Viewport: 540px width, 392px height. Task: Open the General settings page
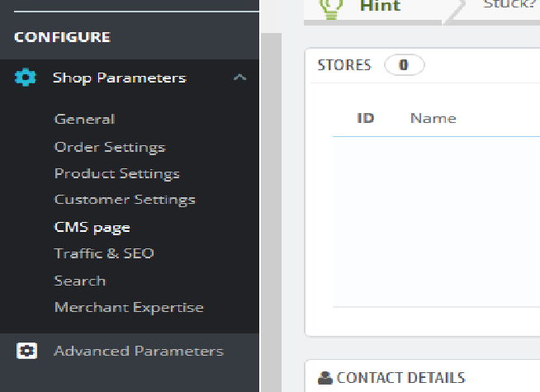coord(84,119)
